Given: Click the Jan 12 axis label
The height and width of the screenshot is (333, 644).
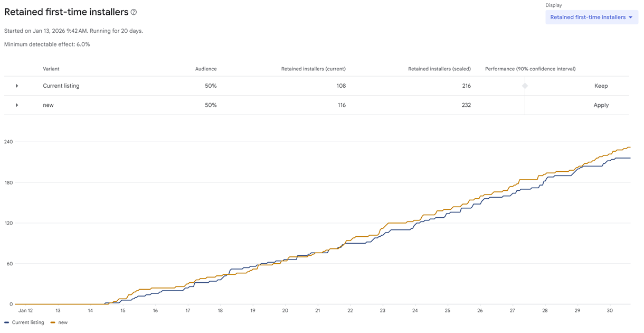Looking at the screenshot, I should (25, 311).
